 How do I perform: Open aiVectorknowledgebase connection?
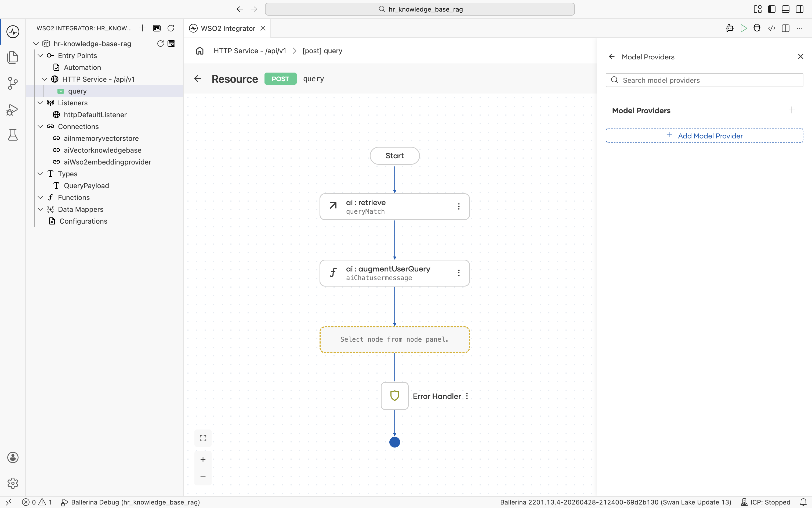pyautogui.click(x=102, y=150)
